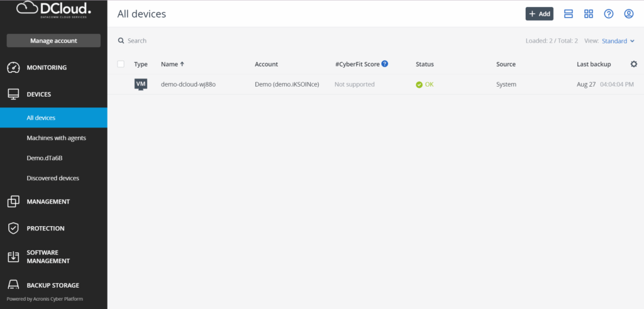
Task: Open Machines with agents in sidebar
Action: point(56,138)
